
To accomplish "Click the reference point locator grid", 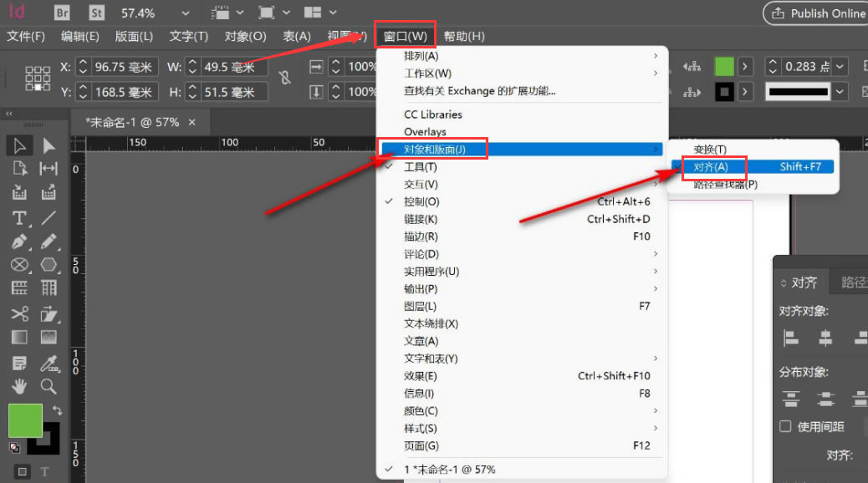I will (38, 79).
